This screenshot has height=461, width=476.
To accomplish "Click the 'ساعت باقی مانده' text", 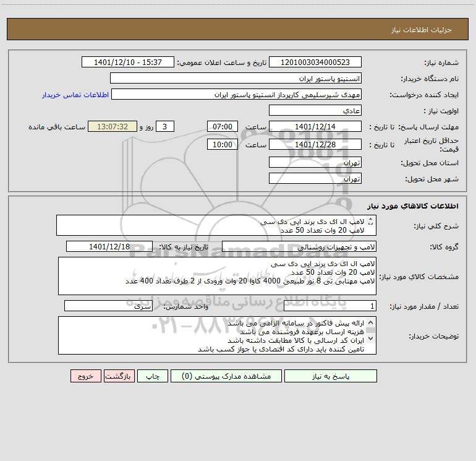I will [57, 127].
